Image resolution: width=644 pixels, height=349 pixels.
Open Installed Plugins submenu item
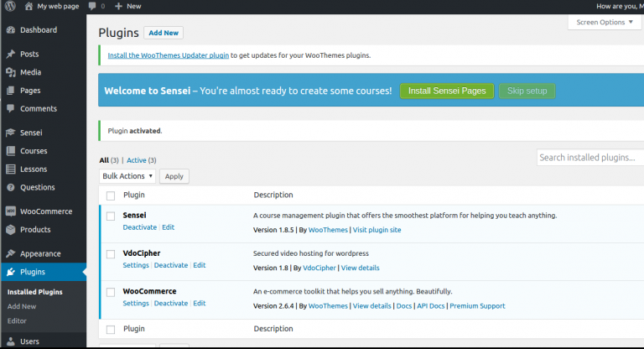tap(35, 292)
